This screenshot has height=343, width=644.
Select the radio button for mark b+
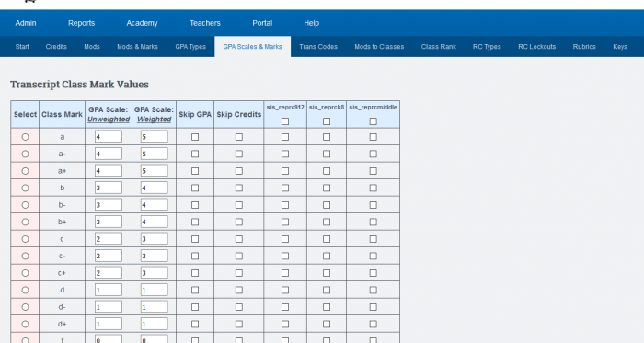[x=25, y=222]
